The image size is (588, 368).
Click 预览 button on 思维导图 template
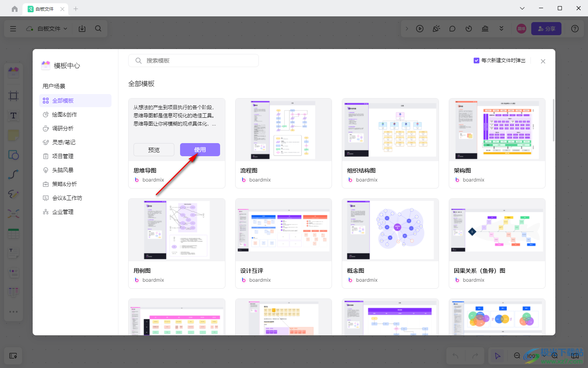pyautogui.click(x=154, y=150)
